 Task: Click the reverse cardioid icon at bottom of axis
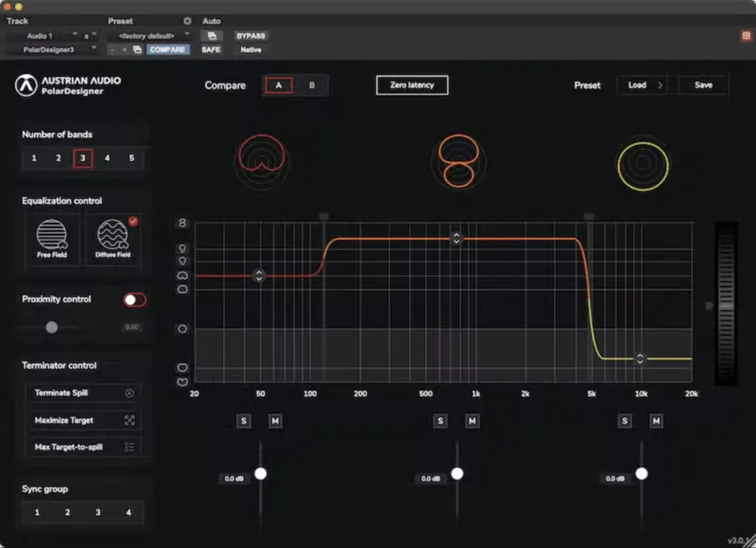pos(182,382)
